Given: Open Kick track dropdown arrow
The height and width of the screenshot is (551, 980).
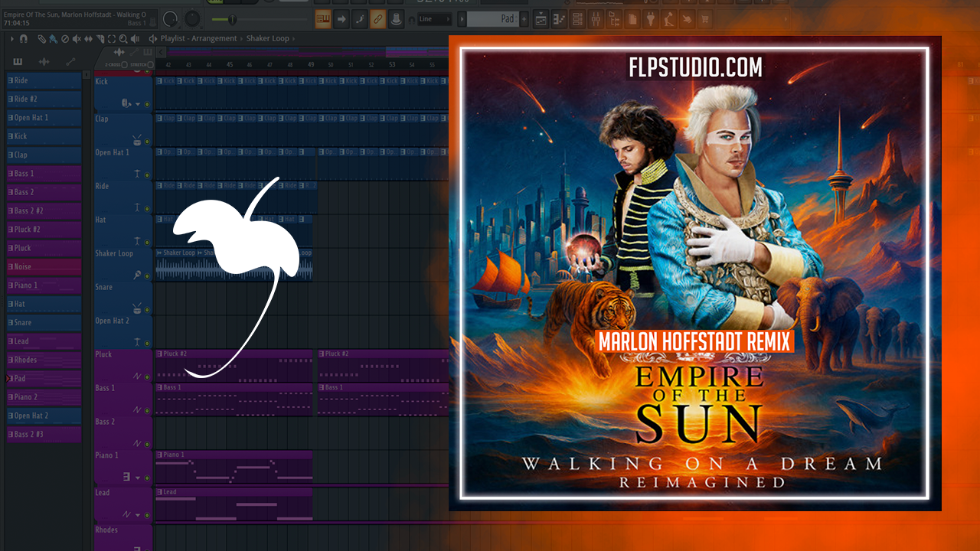Looking at the screenshot, I should coord(137,104).
